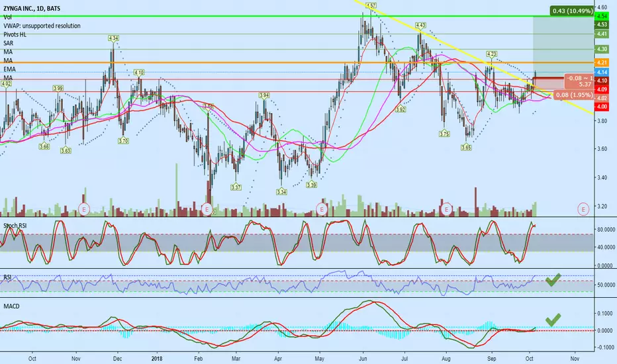The width and height of the screenshot is (617, 364).
Task: Select the RSI pane label
Action: [x=7, y=277]
